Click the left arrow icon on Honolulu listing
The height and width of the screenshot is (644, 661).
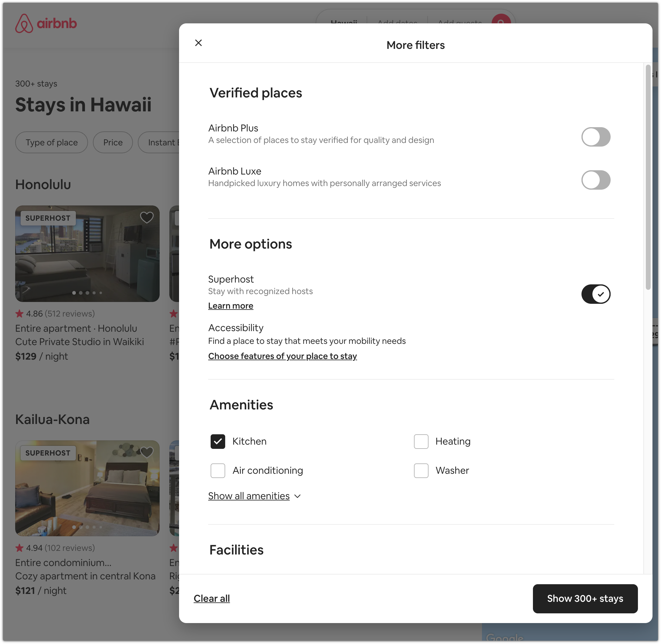(28, 254)
